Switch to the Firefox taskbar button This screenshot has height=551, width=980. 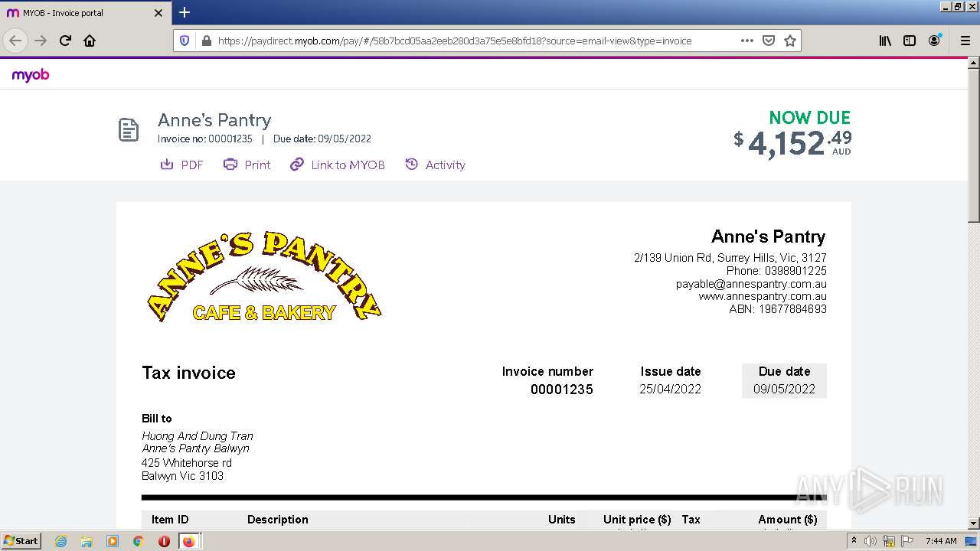tap(189, 541)
